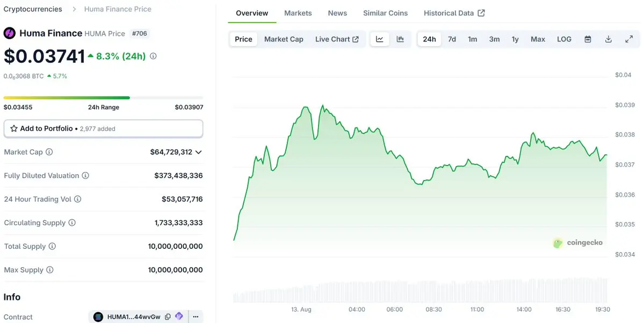The width and height of the screenshot is (644, 323).
Task: Expand the chart to fullscreen
Action: [629, 39]
